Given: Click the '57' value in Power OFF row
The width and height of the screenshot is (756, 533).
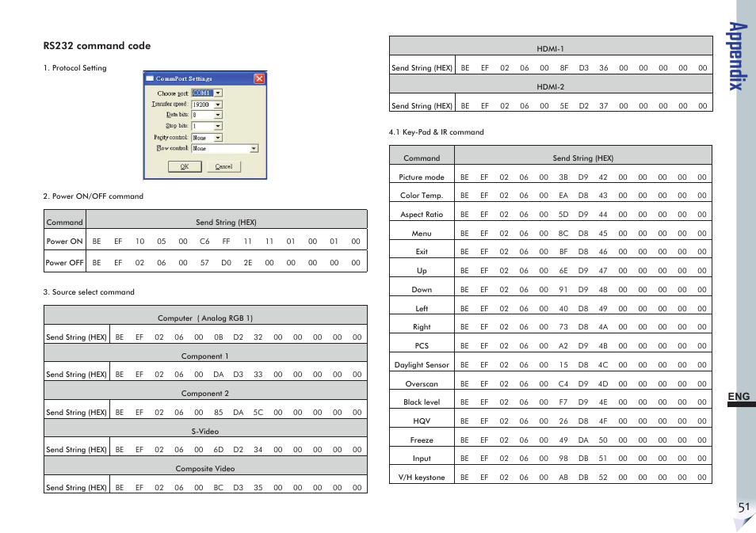Looking at the screenshot, I should click(x=204, y=263).
